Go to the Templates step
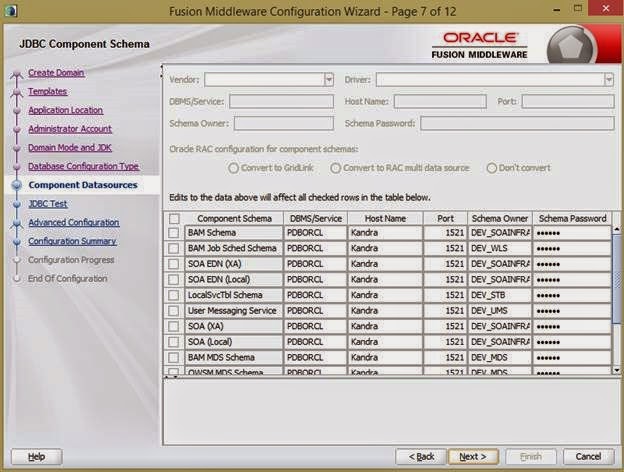The width and height of the screenshot is (624, 472). coord(47,92)
